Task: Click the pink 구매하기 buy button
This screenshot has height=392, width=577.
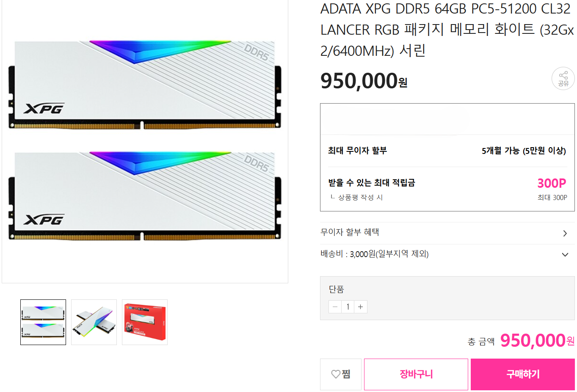Action: click(x=523, y=374)
